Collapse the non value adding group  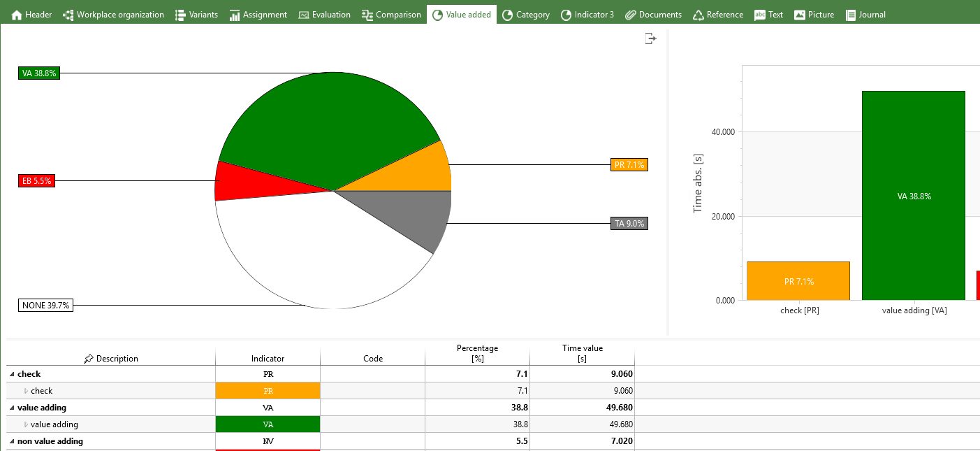click(x=11, y=441)
